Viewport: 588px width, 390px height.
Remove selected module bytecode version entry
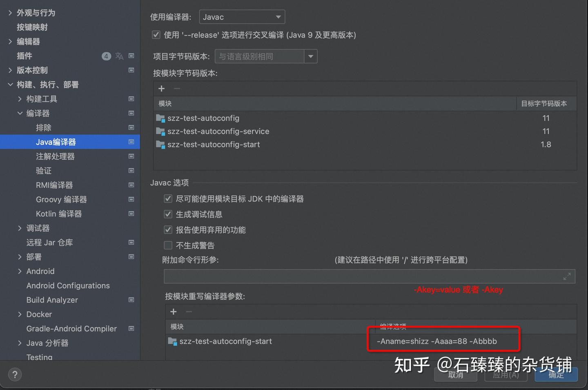click(176, 88)
